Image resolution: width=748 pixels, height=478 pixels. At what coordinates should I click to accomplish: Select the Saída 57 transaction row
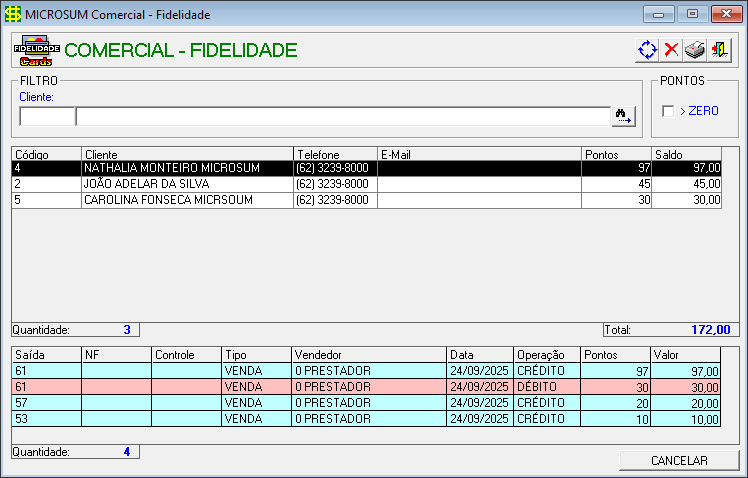point(366,403)
